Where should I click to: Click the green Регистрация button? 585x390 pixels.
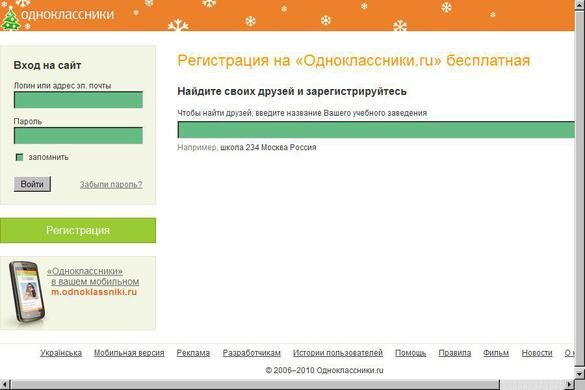(x=78, y=230)
